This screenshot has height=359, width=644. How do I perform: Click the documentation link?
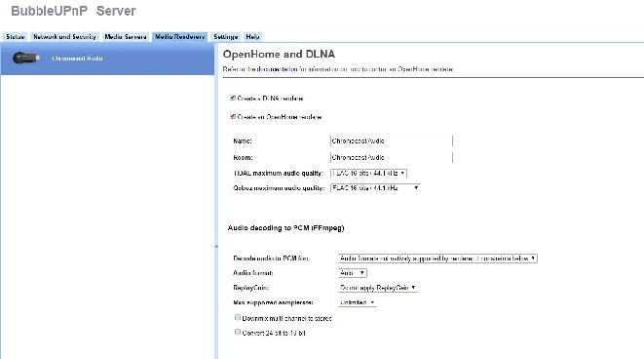tap(277, 69)
